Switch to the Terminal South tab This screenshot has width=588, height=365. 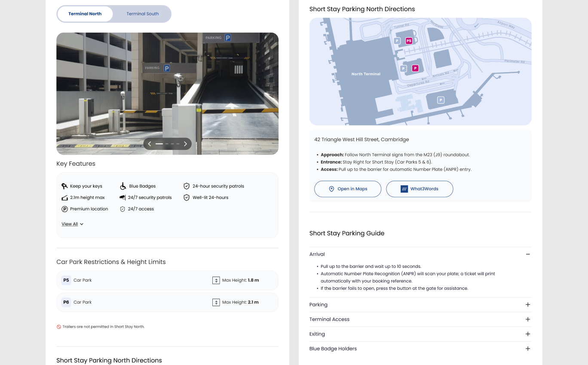pyautogui.click(x=142, y=14)
